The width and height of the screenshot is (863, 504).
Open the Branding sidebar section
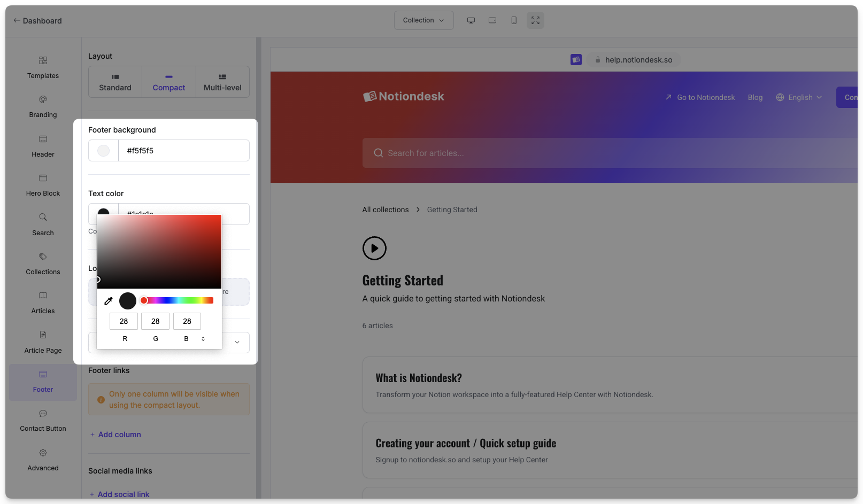pyautogui.click(x=43, y=106)
